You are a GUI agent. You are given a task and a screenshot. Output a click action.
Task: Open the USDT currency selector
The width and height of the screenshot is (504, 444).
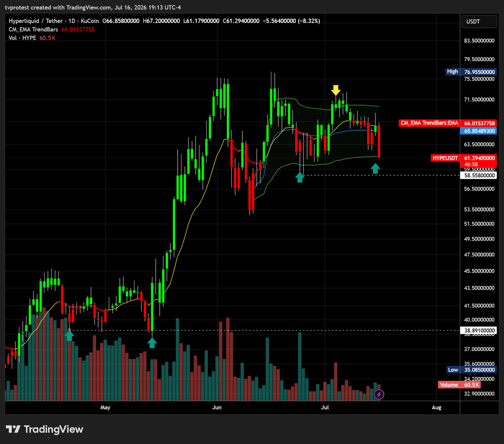479,21
